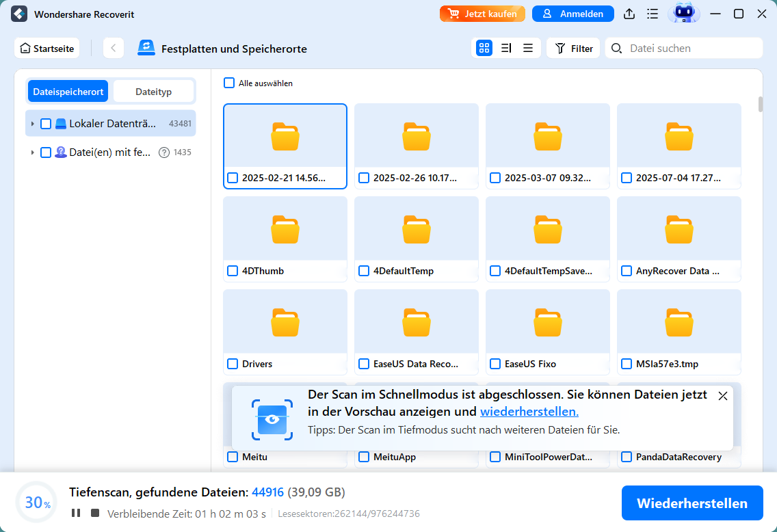
Task: Expand the Datei(en) mit fe... tree node
Action: pos(32,152)
